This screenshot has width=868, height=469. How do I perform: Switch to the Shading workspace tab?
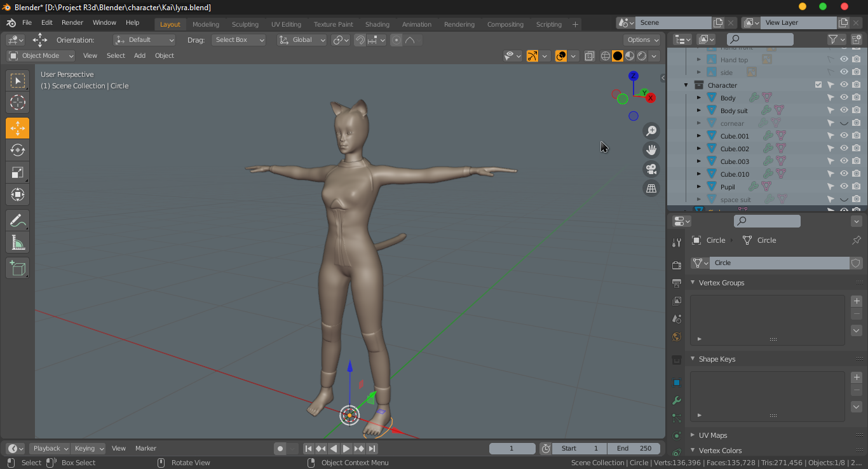tap(377, 24)
